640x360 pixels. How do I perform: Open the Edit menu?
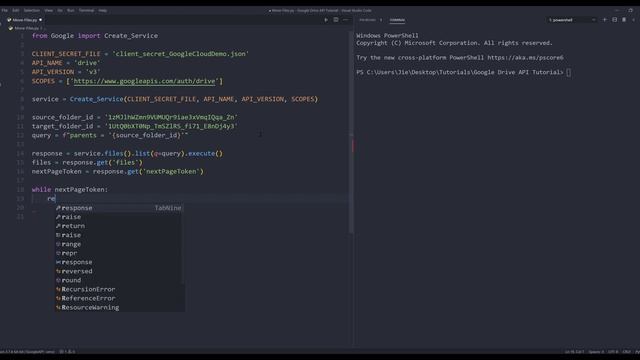point(16,10)
